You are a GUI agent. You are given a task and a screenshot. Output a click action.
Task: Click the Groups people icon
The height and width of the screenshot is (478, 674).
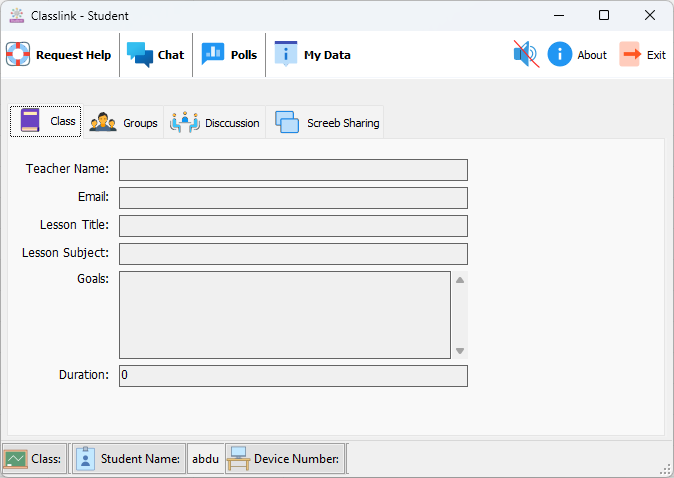tap(103, 123)
